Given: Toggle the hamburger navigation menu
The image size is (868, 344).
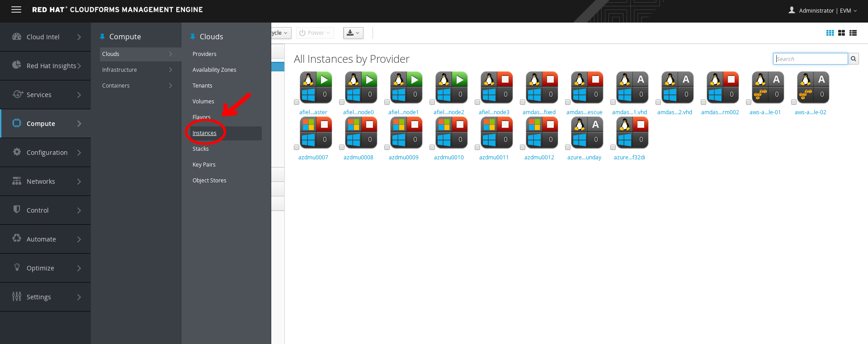Looking at the screenshot, I should point(16,9).
